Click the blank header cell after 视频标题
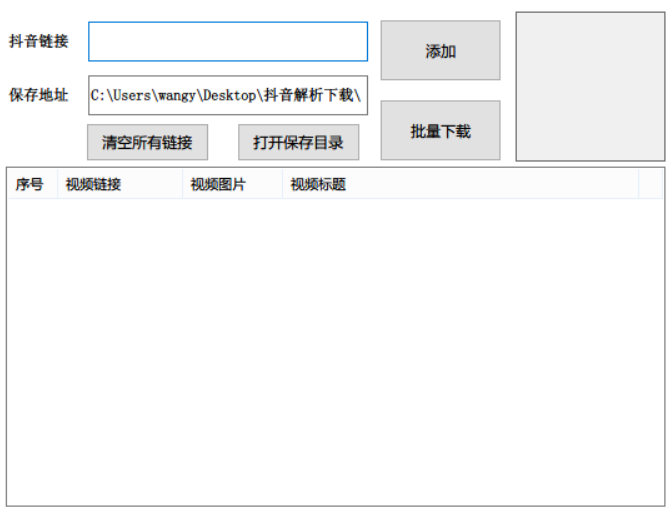 [x=650, y=184]
